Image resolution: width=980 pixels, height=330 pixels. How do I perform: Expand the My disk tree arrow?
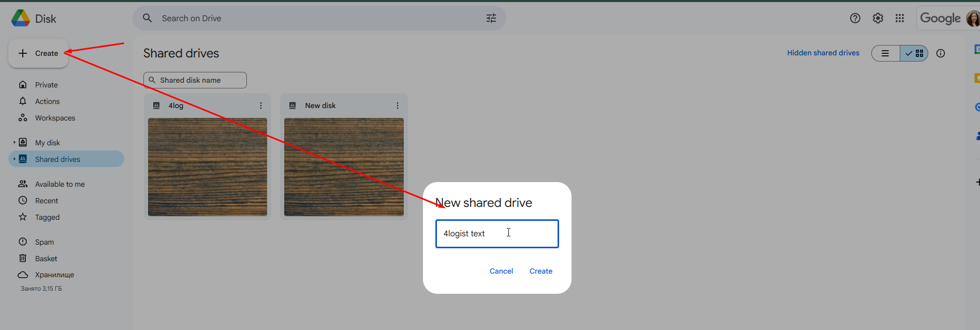point(14,142)
